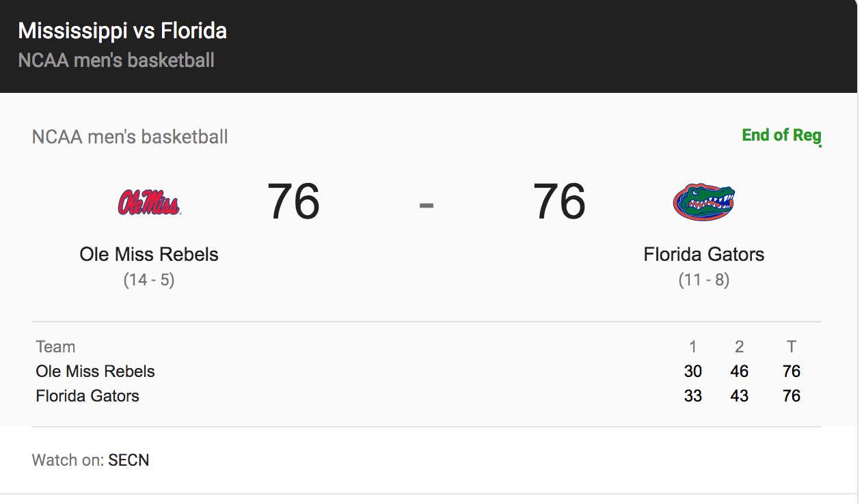
Task: Click the Mississippi vs Florida header title
Action: (x=122, y=31)
